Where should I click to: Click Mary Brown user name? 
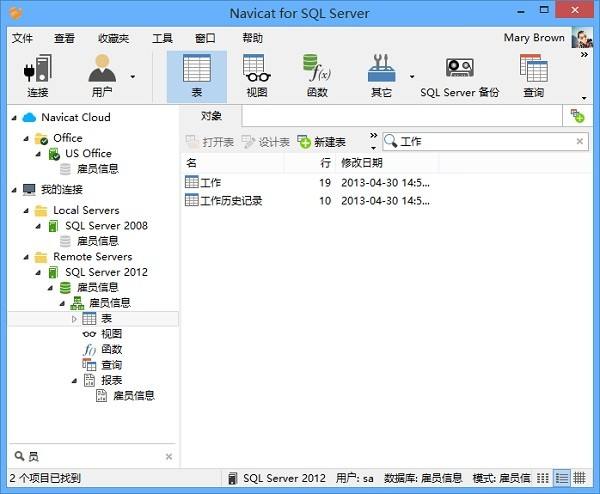[x=534, y=37]
